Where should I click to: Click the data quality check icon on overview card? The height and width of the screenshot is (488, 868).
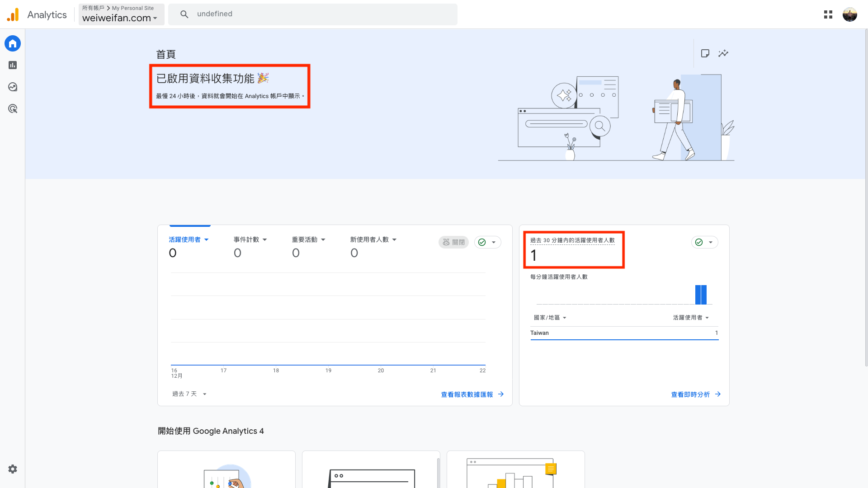coord(482,242)
